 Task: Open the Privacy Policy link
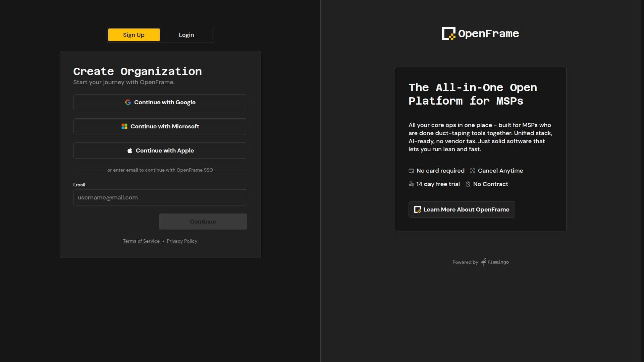[182, 241]
